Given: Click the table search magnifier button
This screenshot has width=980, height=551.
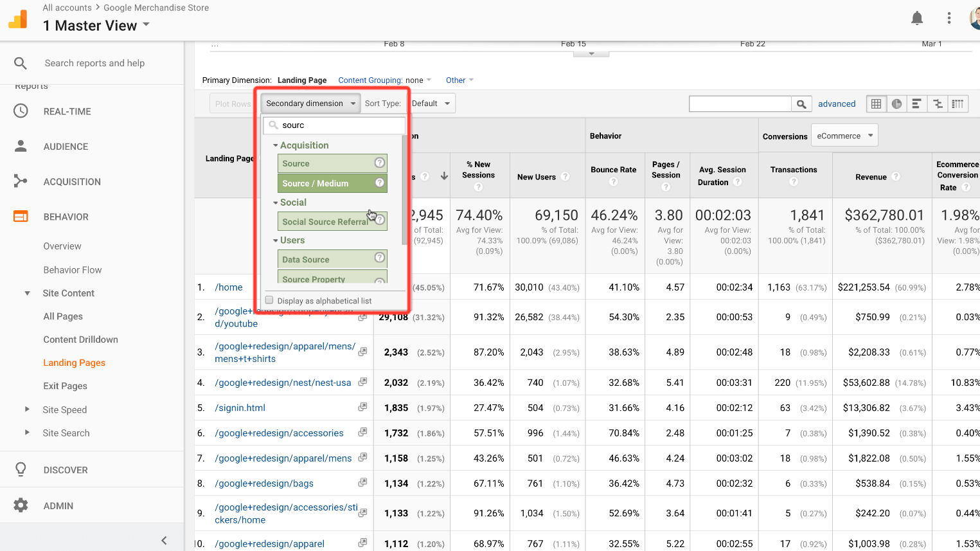Looking at the screenshot, I should [x=801, y=104].
